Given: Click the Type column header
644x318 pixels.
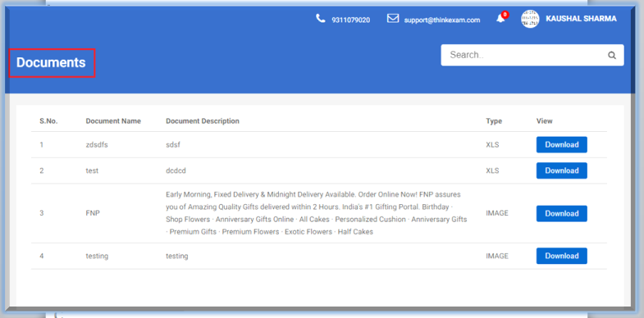Looking at the screenshot, I should coord(494,121).
